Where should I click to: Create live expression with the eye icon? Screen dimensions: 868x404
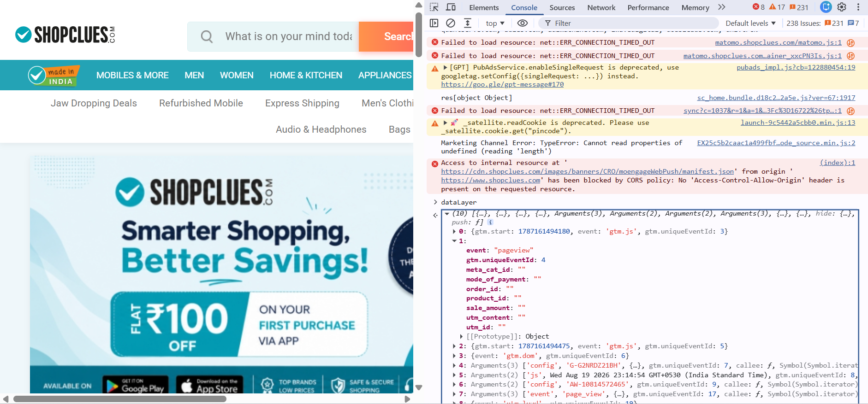(x=522, y=23)
